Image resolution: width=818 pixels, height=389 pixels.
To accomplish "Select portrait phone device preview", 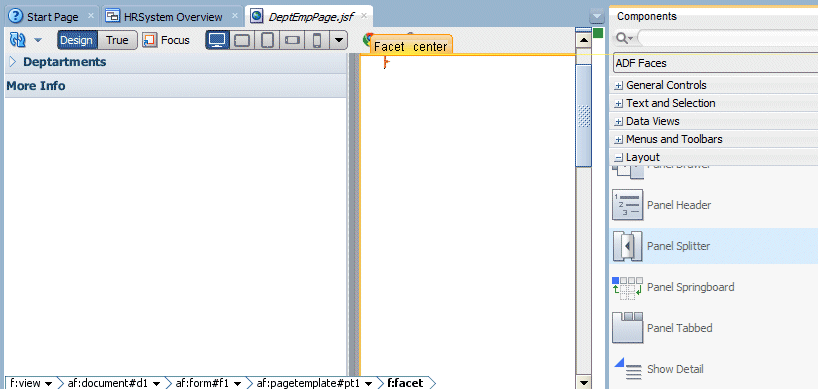I will 317,40.
